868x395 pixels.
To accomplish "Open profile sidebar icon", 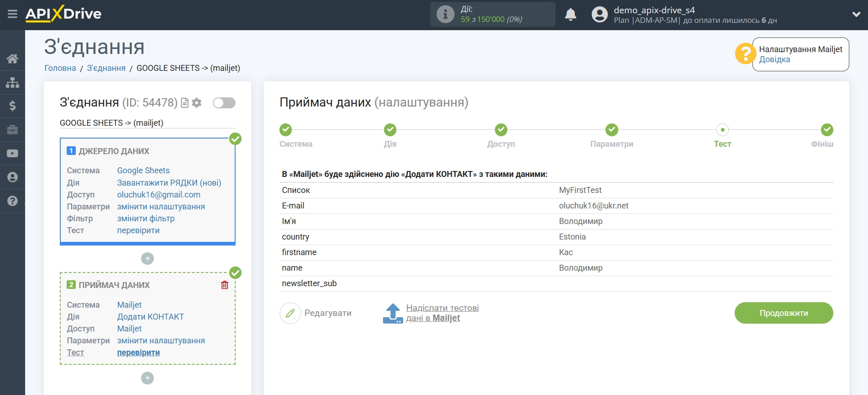I will [12, 177].
